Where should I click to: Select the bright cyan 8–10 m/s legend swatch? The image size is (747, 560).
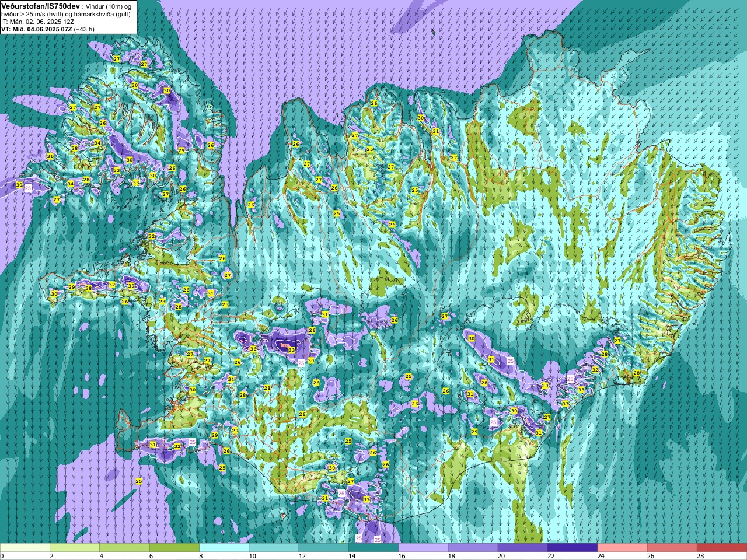click(224, 548)
